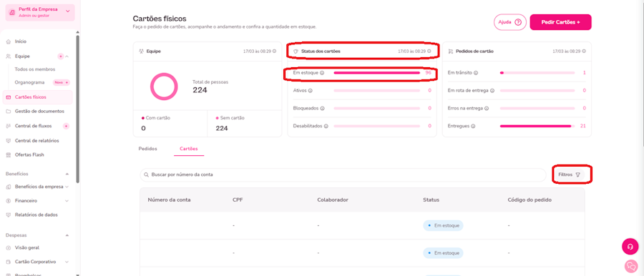This screenshot has height=276, width=644.
Task: Click the Em trânsito progress bar
Action: click(x=537, y=73)
